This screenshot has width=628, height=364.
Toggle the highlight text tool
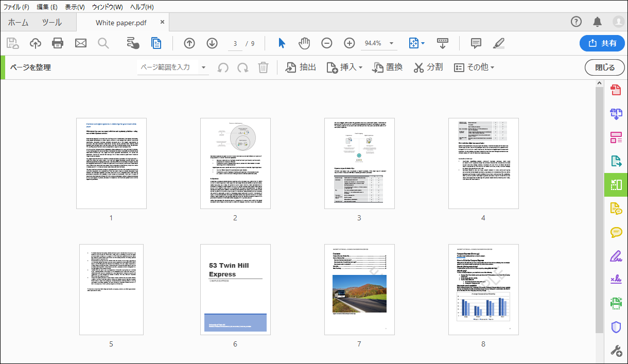498,43
